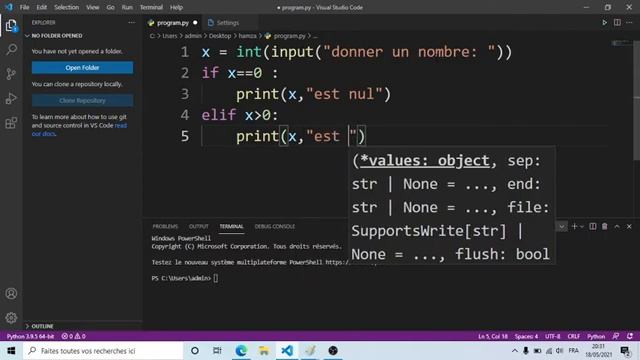Viewport: 640px width, 360px height.
Task: Open editor More Actions ellipsis
Action: click(629, 22)
